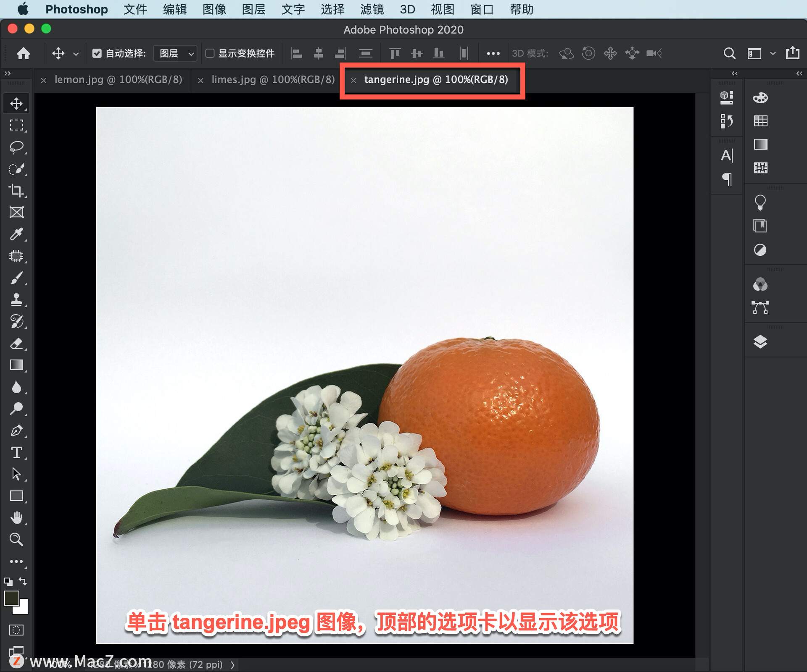The width and height of the screenshot is (807, 672).
Task: Open the Layers panel icon
Action: coord(761,341)
